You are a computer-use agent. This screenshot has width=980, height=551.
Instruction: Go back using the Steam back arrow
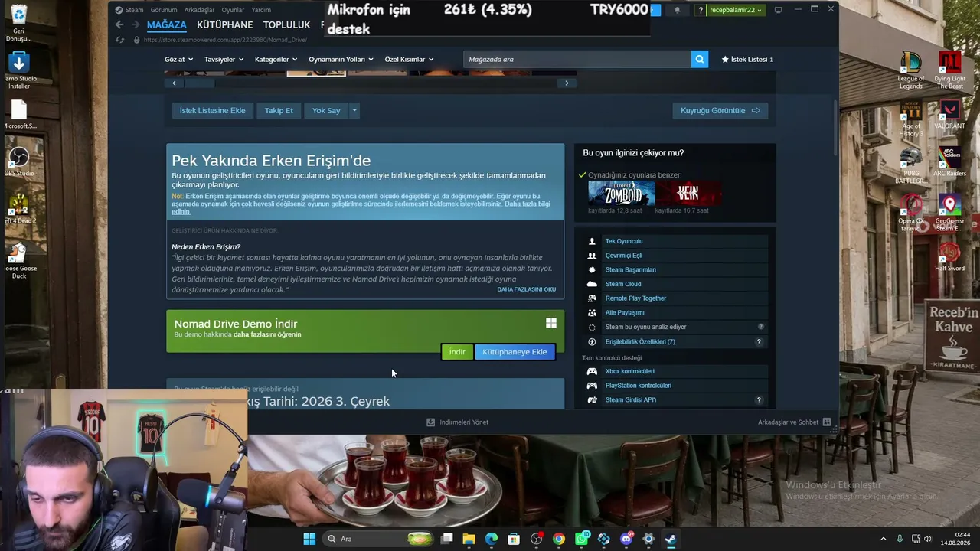click(119, 24)
